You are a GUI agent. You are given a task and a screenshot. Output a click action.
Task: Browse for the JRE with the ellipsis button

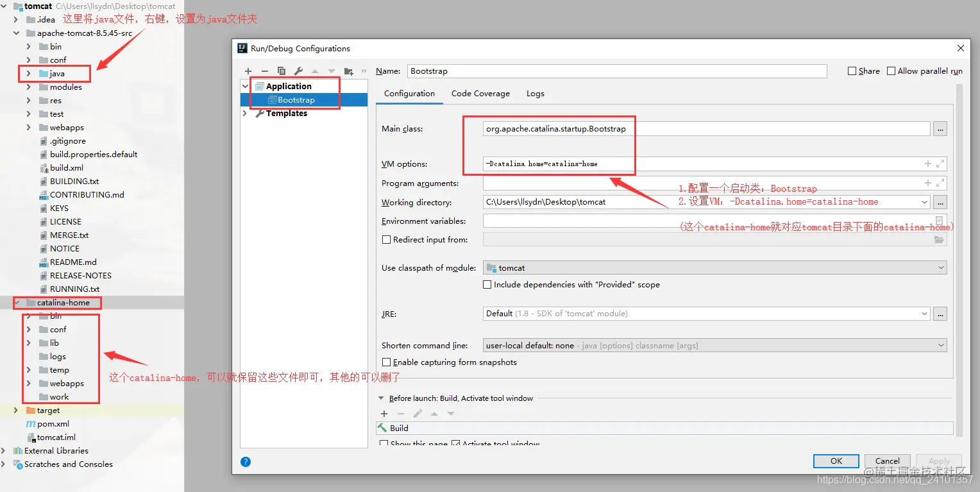[x=940, y=314]
